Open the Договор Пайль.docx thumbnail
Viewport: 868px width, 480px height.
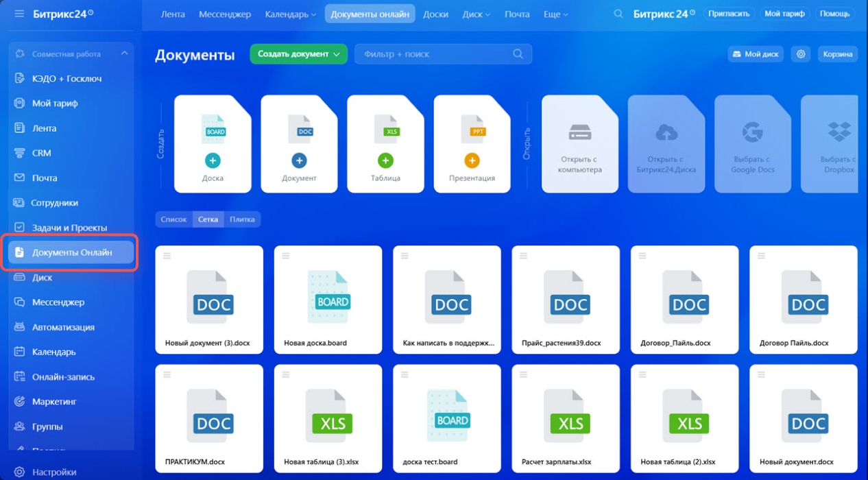(x=804, y=300)
